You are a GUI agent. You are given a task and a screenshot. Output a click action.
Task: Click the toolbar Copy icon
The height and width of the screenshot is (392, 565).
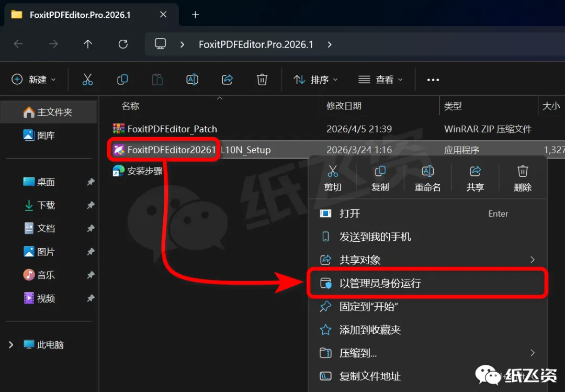(x=122, y=80)
